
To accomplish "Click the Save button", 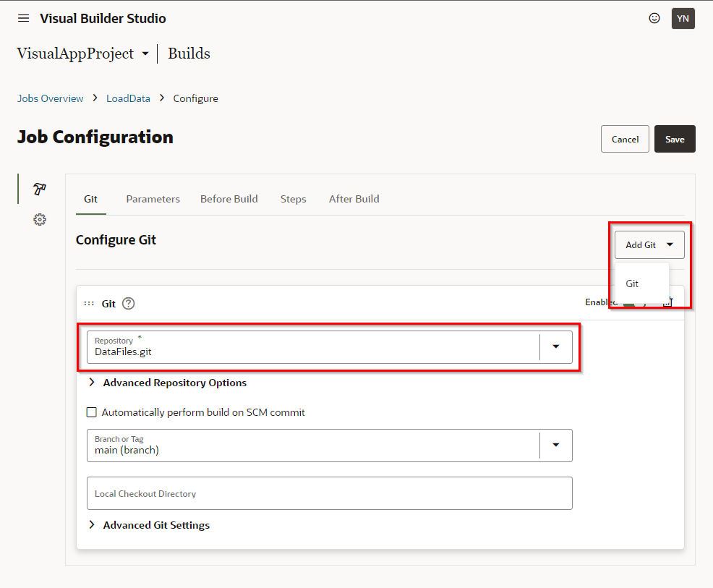I will (674, 139).
